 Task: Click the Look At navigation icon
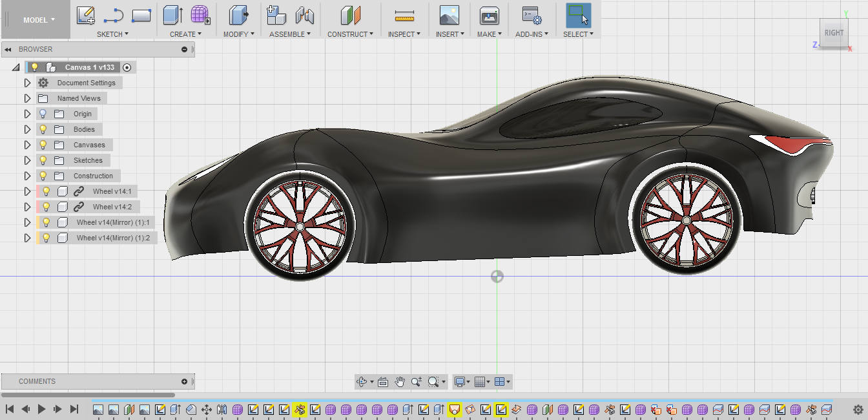tap(383, 382)
